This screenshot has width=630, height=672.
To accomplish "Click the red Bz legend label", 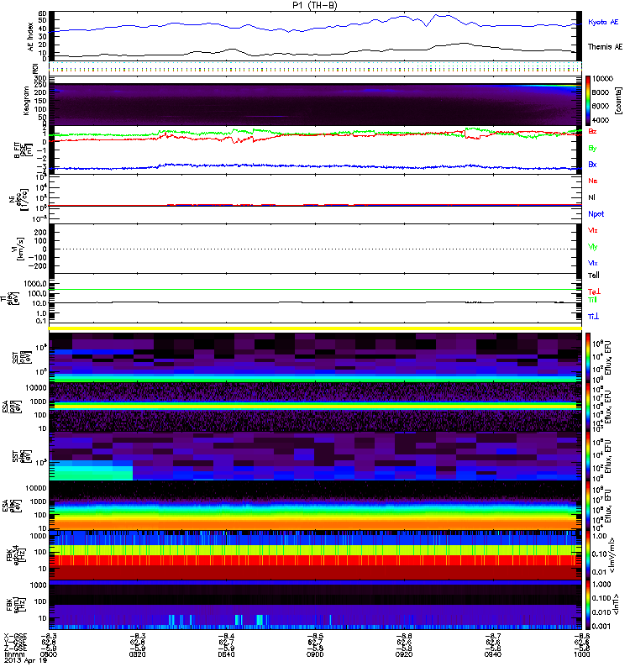I will pos(592,131).
